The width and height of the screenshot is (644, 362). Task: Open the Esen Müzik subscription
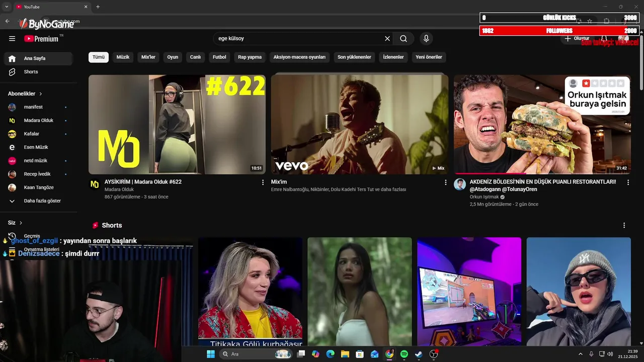click(38, 147)
